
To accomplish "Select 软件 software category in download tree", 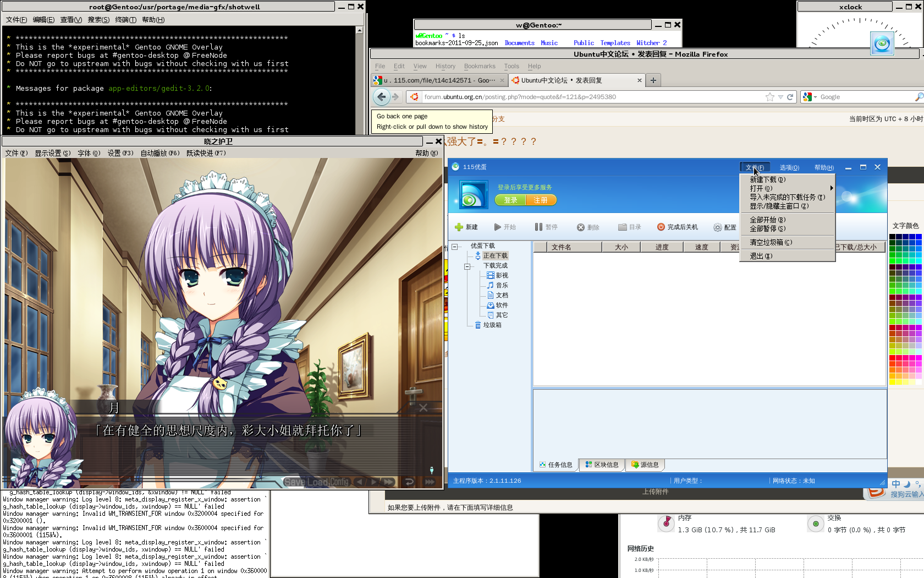I will (498, 305).
